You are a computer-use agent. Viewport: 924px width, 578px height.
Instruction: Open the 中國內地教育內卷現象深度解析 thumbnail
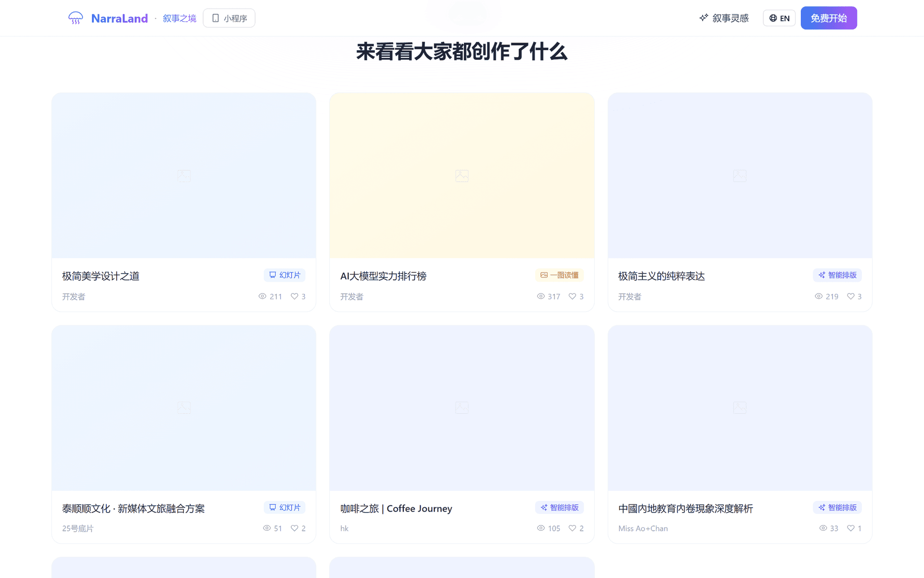(x=740, y=408)
